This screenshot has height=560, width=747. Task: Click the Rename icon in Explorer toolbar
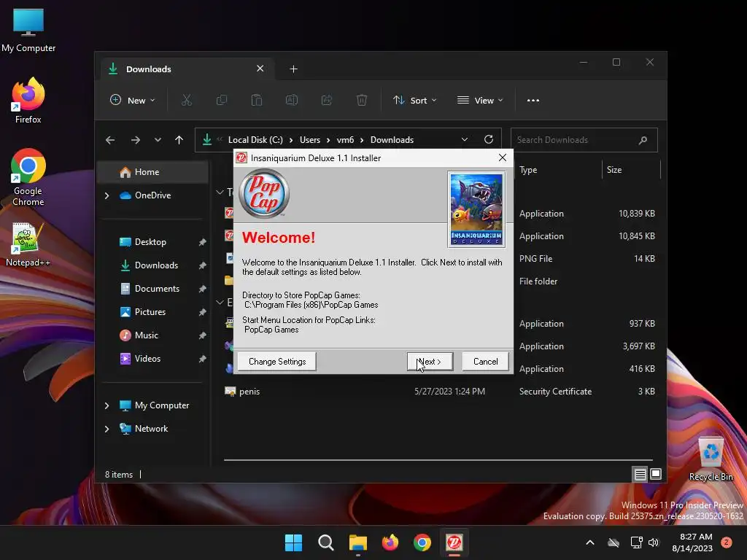tap(292, 101)
